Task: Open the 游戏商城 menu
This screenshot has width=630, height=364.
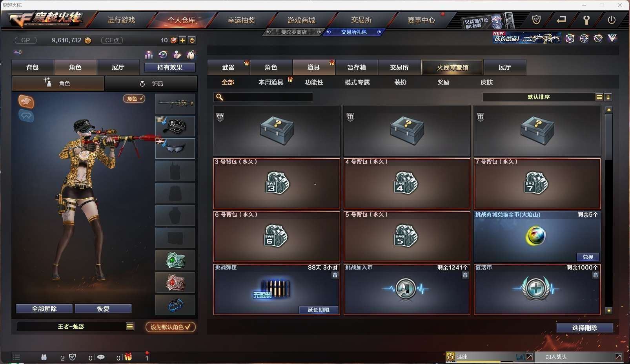Action: coord(301,20)
